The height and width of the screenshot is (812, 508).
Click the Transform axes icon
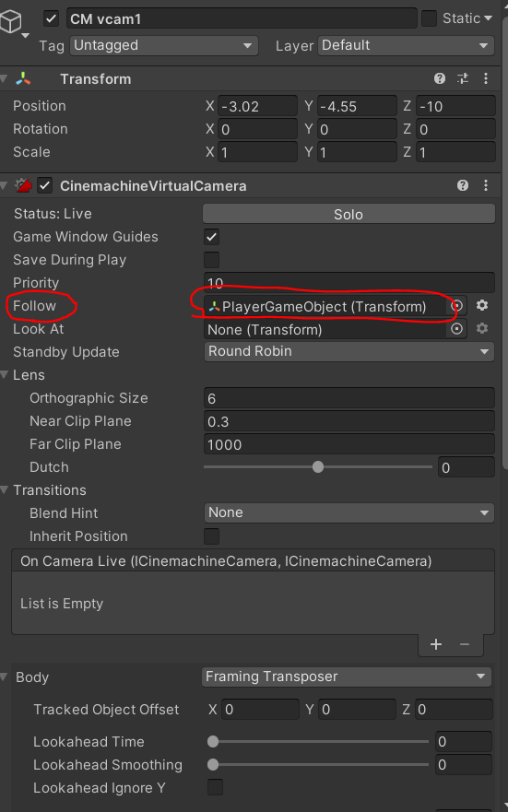tap(23, 78)
